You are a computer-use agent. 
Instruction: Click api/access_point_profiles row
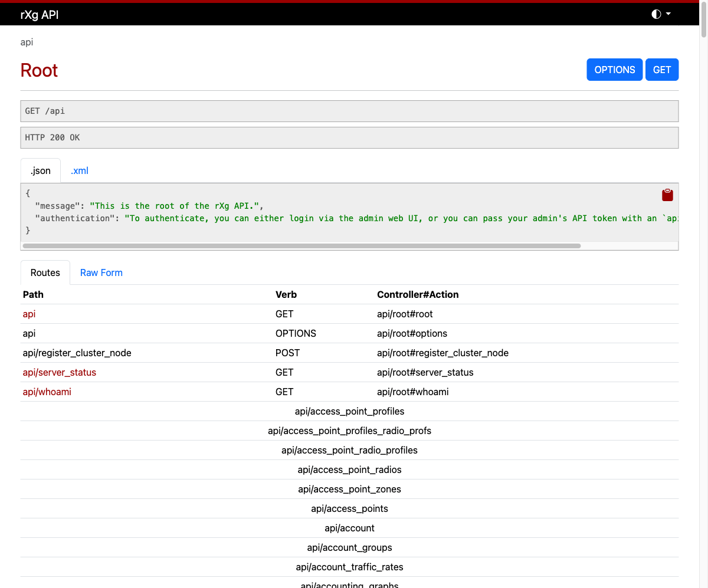coord(349,411)
